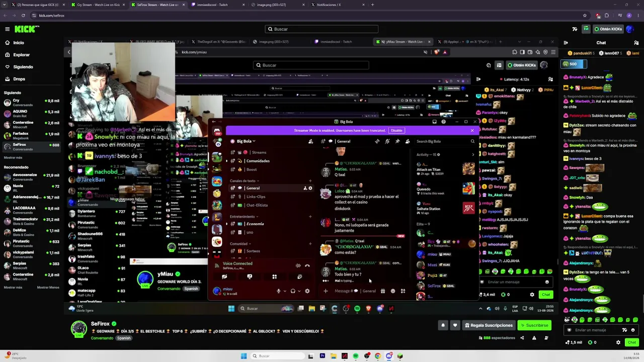
Task: Open the Kick hamburger sidebar menu
Action: (x=7, y=29)
